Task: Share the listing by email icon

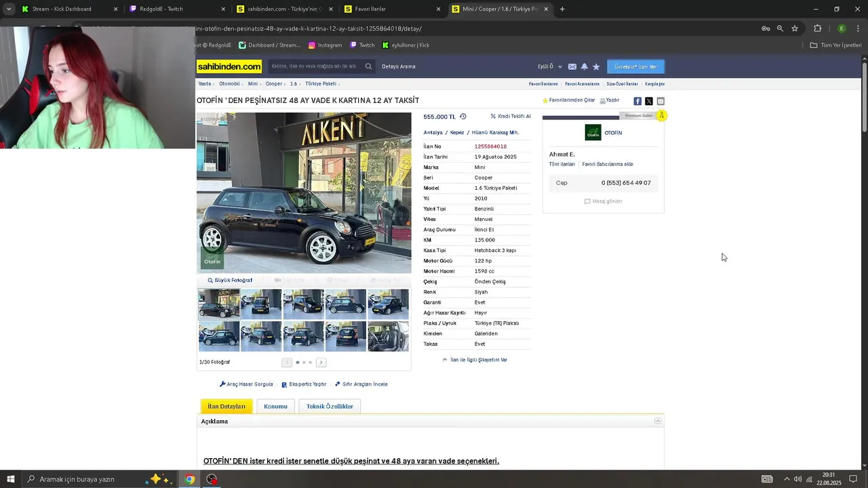Action: [660, 101]
